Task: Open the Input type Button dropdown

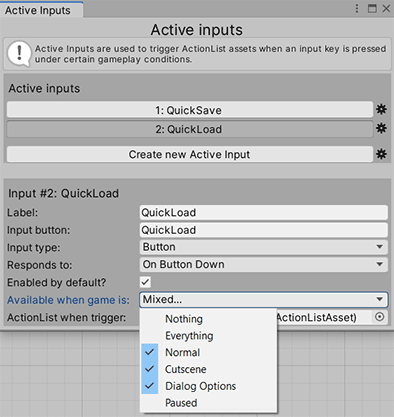Action: pos(264,247)
